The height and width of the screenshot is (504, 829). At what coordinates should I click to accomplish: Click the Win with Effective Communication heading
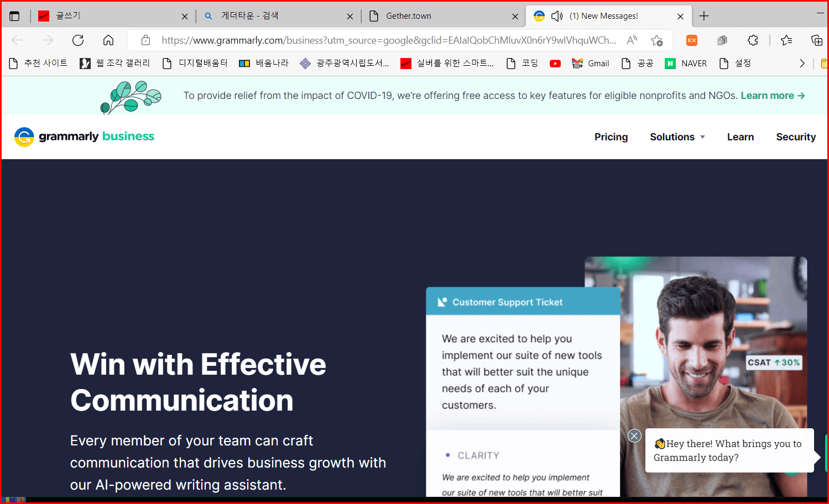(x=198, y=382)
